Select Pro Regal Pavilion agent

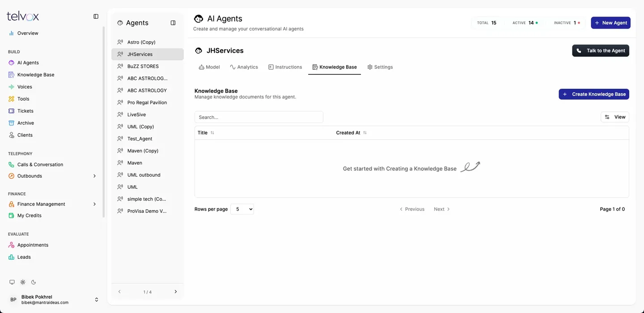[x=148, y=102]
